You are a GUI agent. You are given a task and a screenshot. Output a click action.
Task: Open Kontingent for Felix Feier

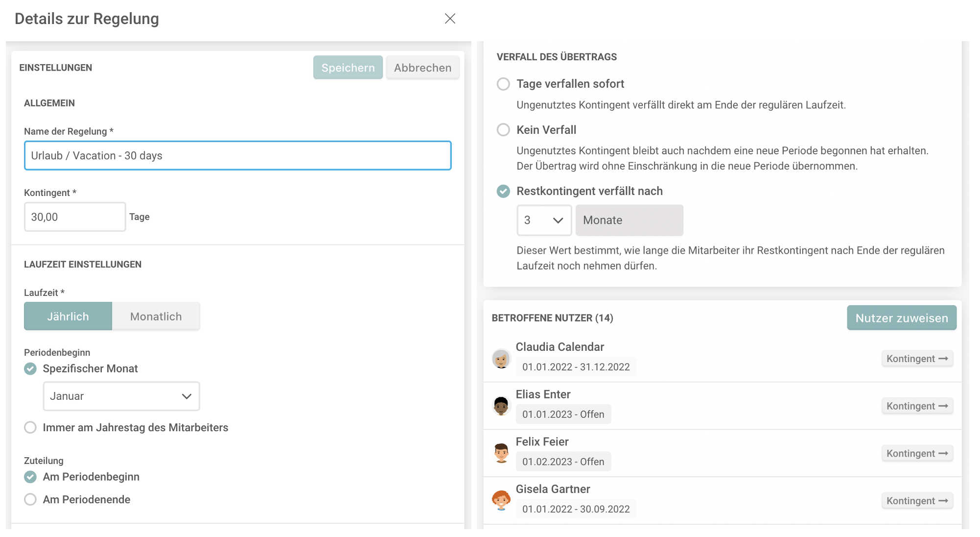tap(917, 453)
